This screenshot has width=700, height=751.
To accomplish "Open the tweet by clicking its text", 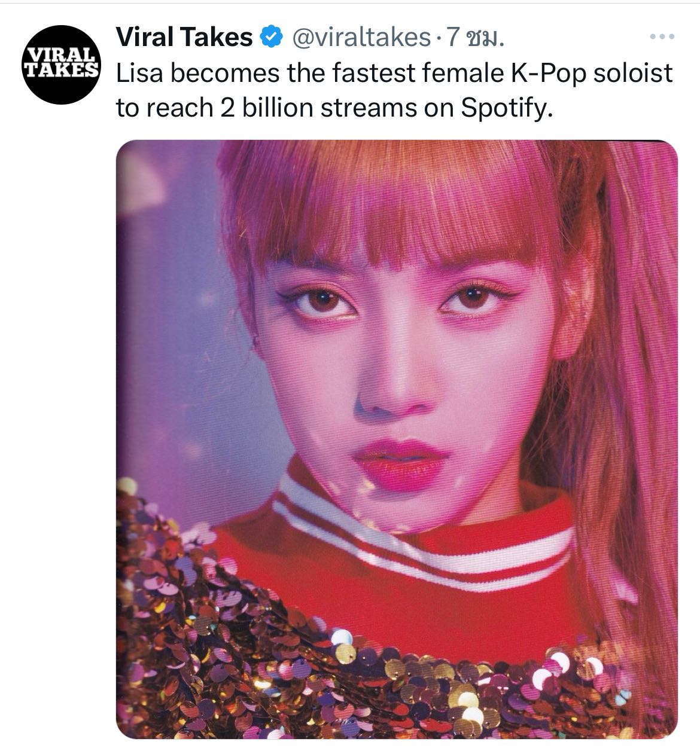I will coord(394,91).
